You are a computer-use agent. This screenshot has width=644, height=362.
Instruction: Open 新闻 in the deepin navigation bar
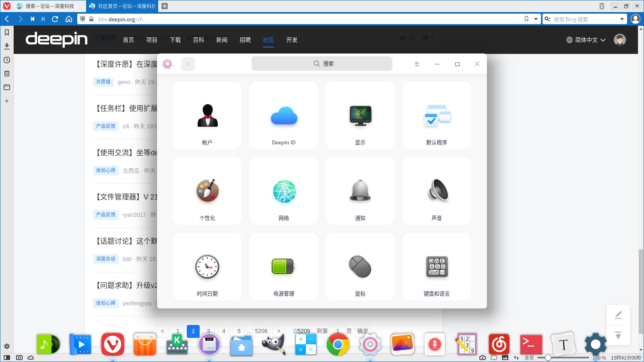pyautogui.click(x=222, y=40)
